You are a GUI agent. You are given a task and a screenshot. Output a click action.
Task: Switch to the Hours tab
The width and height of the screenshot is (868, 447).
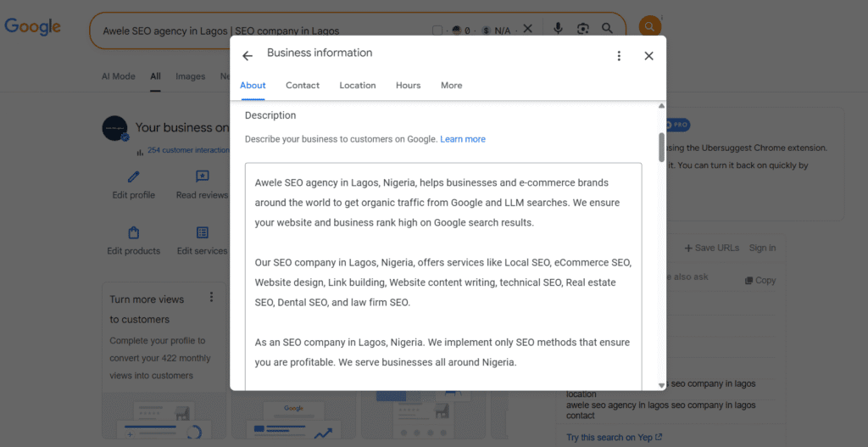point(408,86)
